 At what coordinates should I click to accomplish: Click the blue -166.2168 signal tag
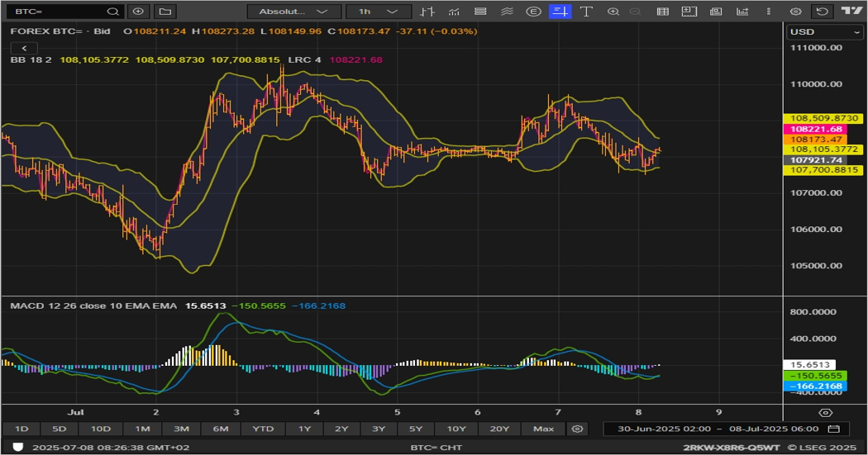pyautogui.click(x=815, y=386)
